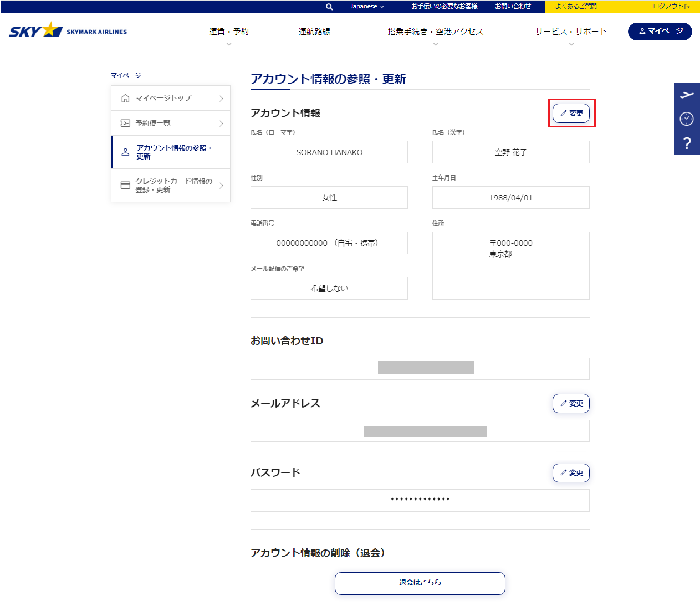Image resolution: width=700 pixels, height=612 pixels.
Task: Click 変更 button for アカウント情報
Action: coord(571,113)
